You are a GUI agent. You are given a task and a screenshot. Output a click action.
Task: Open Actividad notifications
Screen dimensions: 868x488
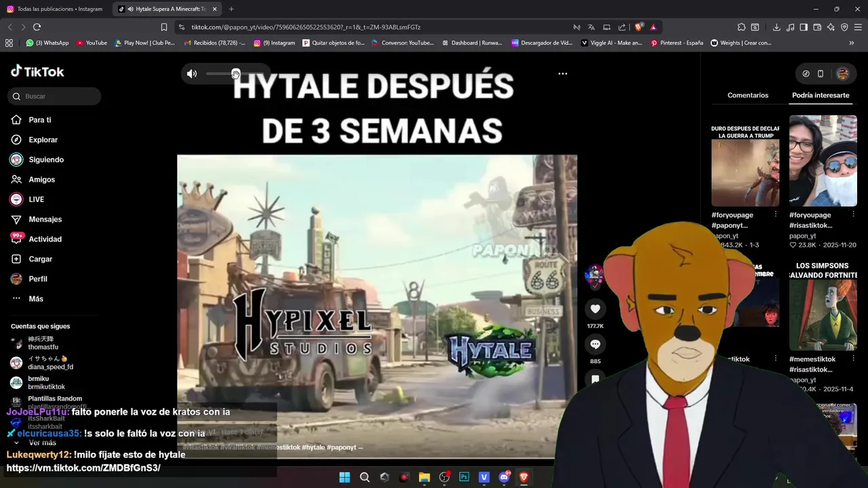pyautogui.click(x=45, y=239)
